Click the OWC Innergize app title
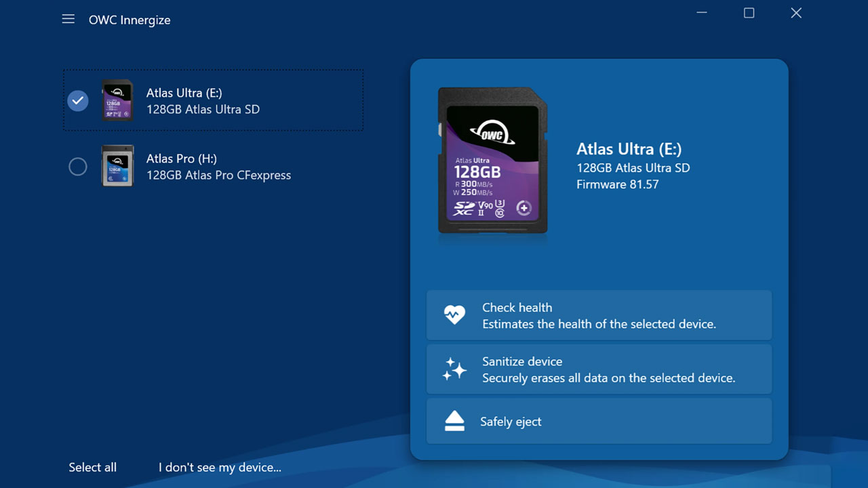The height and width of the screenshot is (488, 868). [x=130, y=20]
